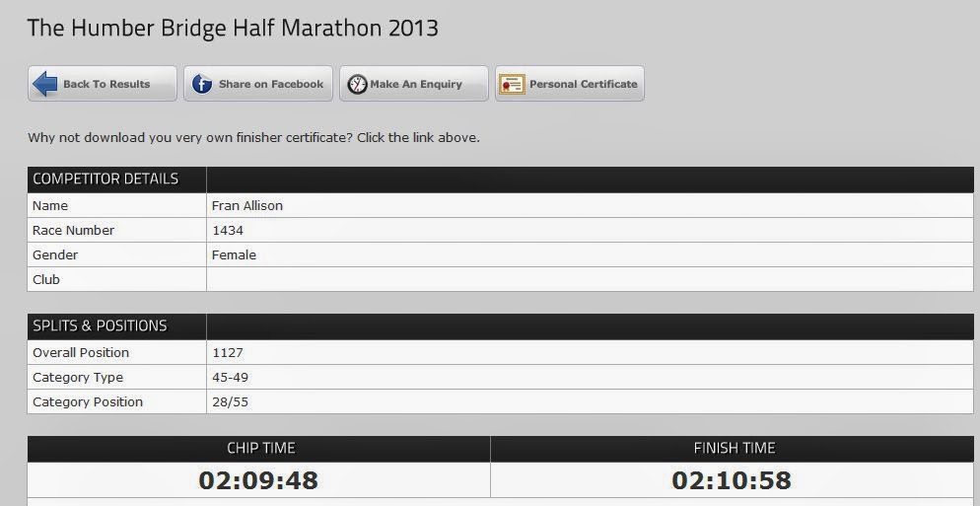Image resolution: width=980 pixels, height=506 pixels.
Task: Click the Facebook logo icon
Action: pyautogui.click(x=202, y=84)
